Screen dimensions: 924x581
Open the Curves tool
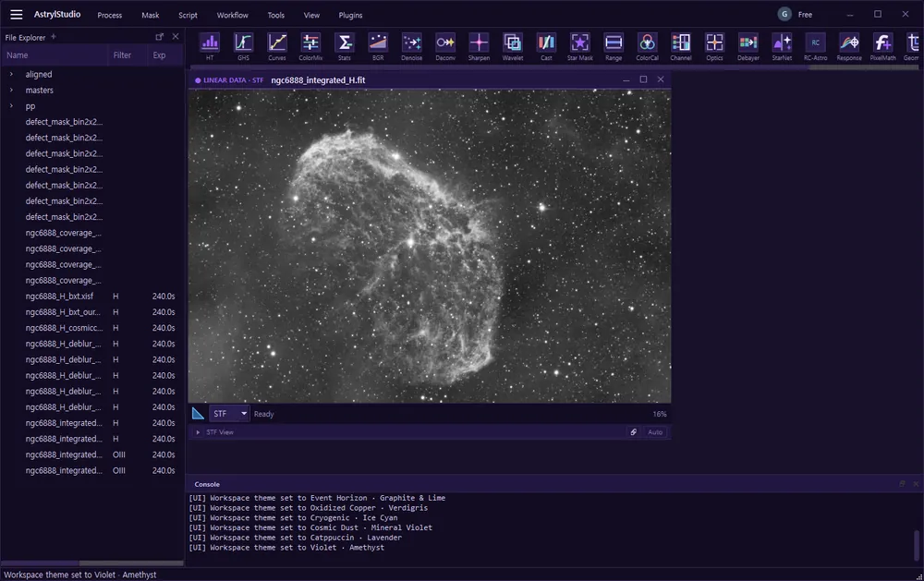pyautogui.click(x=277, y=46)
